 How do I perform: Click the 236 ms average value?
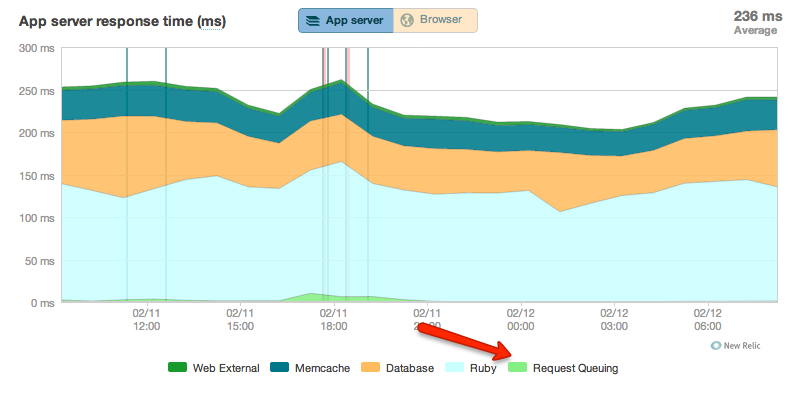coord(758,16)
